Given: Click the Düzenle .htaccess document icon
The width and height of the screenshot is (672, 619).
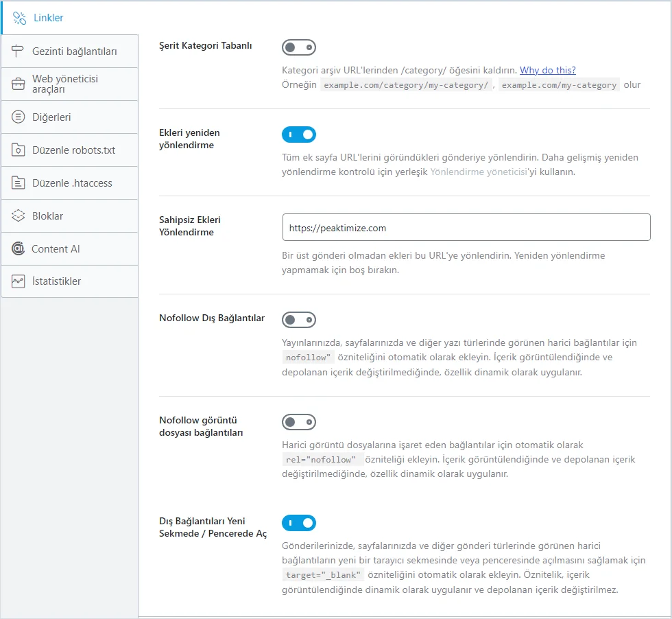Looking at the screenshot, I should [x=18, y=183].
